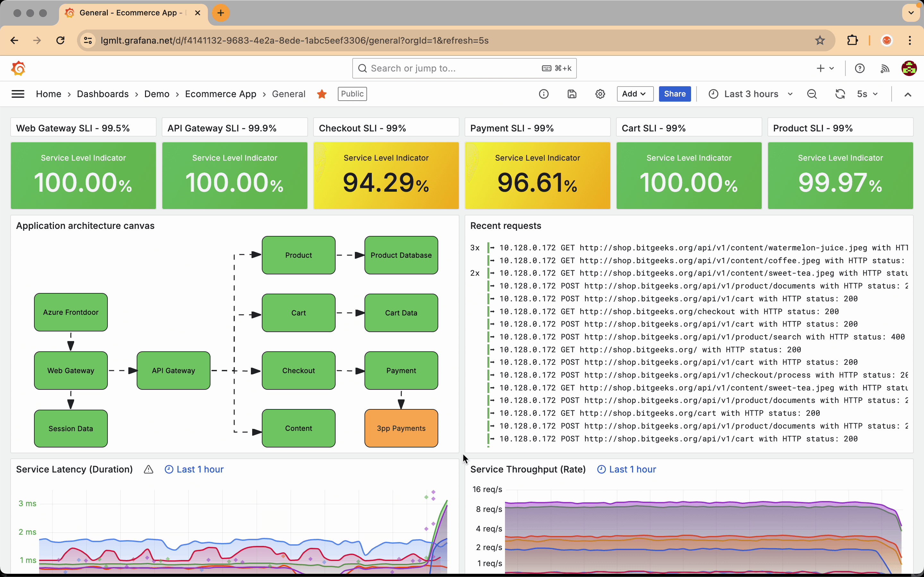Open the help question mark icon
This screenshot has width=924, height=577.
pos(860,68)
